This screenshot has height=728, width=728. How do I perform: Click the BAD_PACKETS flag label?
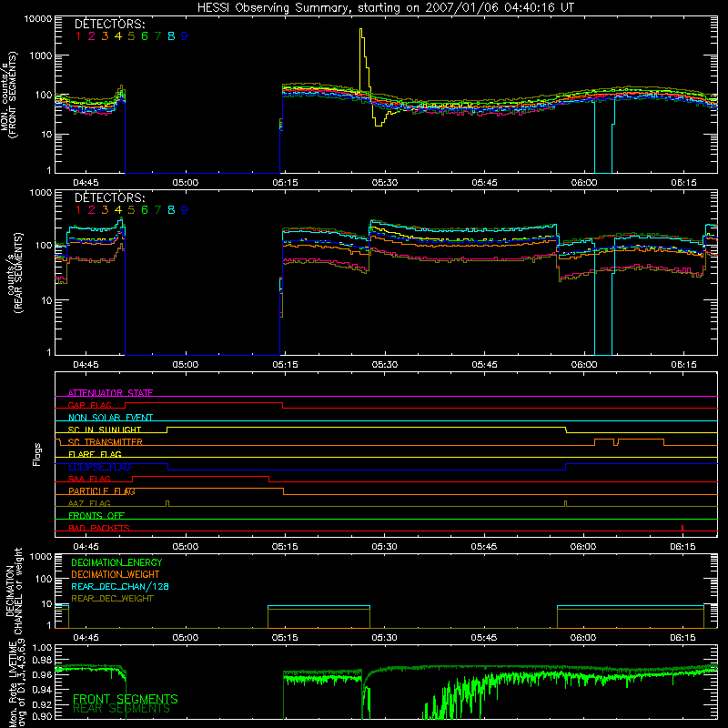pyautogui.click(x=99, y=528)
